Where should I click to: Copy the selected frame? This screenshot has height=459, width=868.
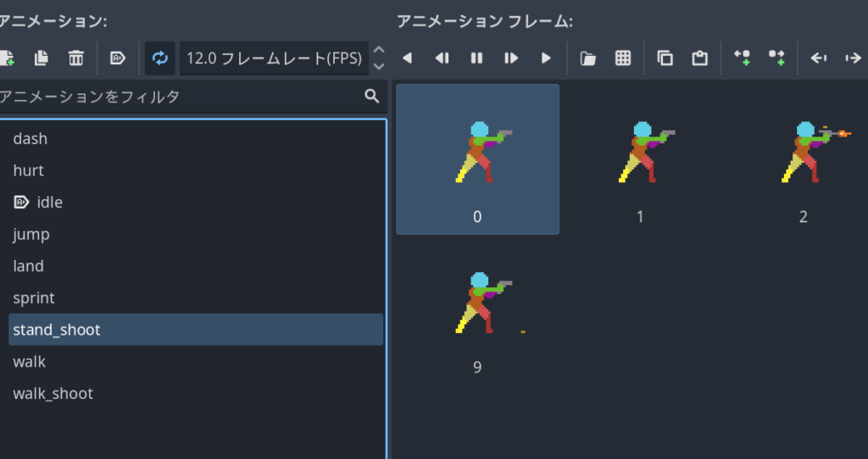click(665, 58)
